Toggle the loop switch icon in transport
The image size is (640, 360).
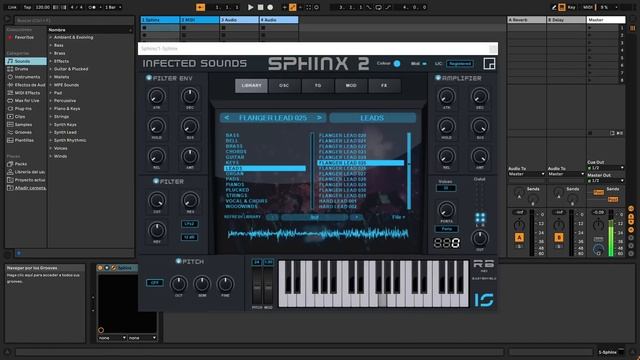point(378,7)
